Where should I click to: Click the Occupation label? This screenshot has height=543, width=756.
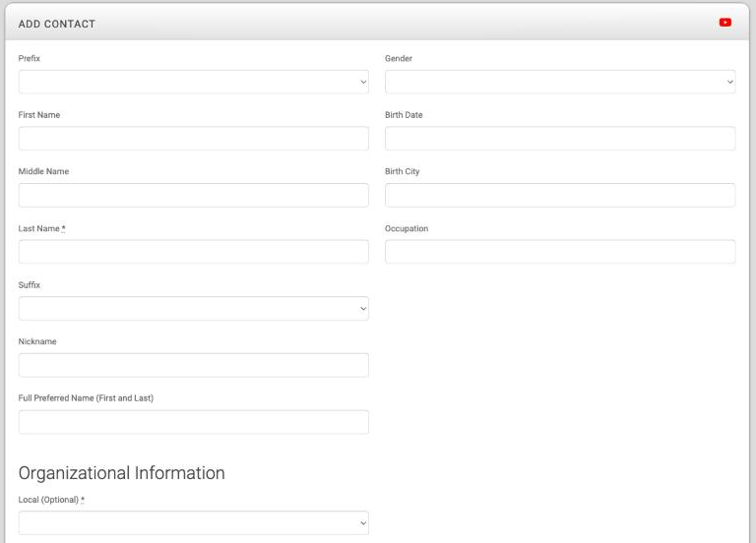tap(407, 228)
